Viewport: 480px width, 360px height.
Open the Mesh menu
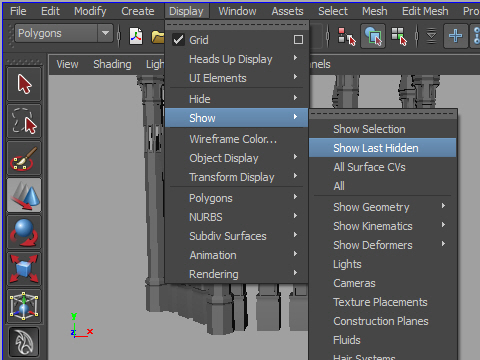375,11
